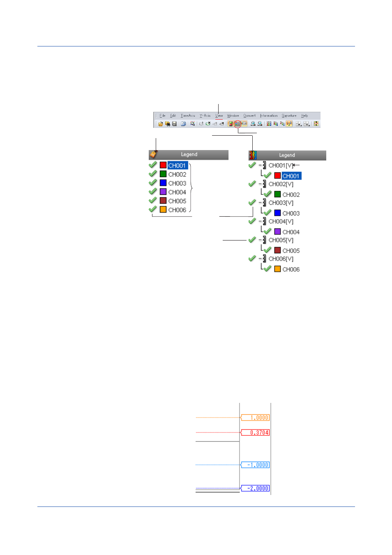Click the X-axis cursor toolbar icon

click(x=307, y=124)
